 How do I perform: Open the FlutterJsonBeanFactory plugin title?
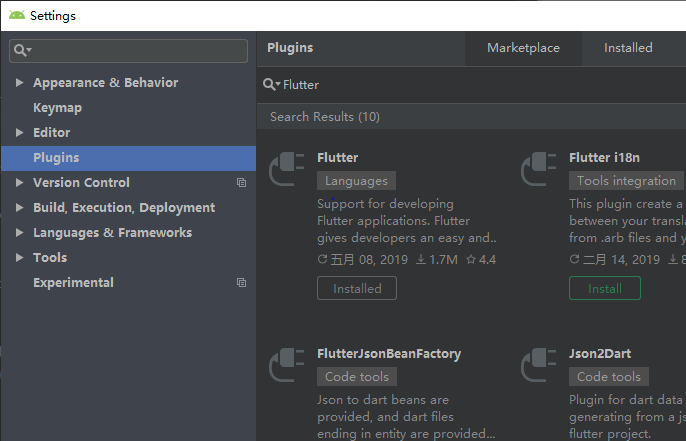pyautogui.click(x=389, y=354)
